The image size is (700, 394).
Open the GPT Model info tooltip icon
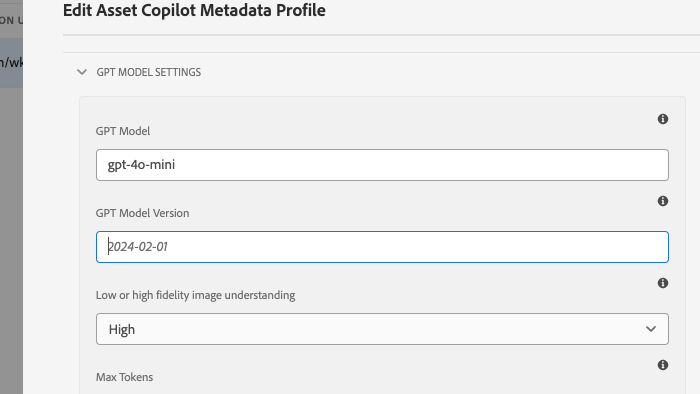(662, 119)
